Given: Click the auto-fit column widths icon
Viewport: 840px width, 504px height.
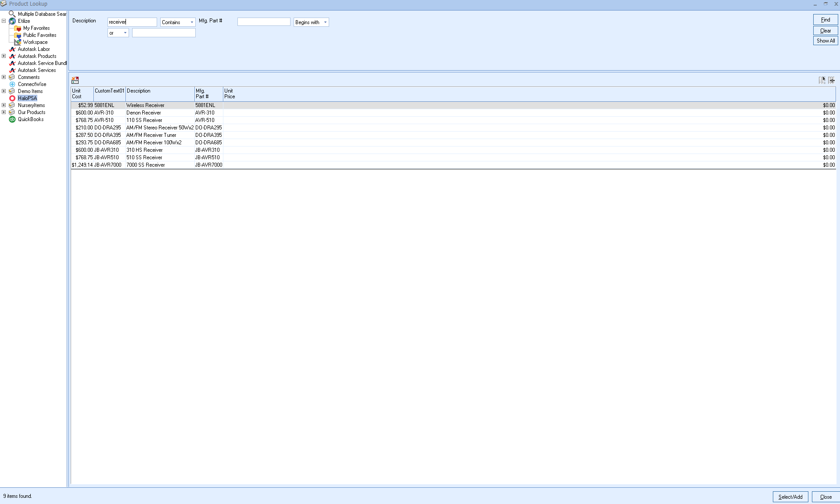Looking at the screenshot, I should [x=832, y=80].
